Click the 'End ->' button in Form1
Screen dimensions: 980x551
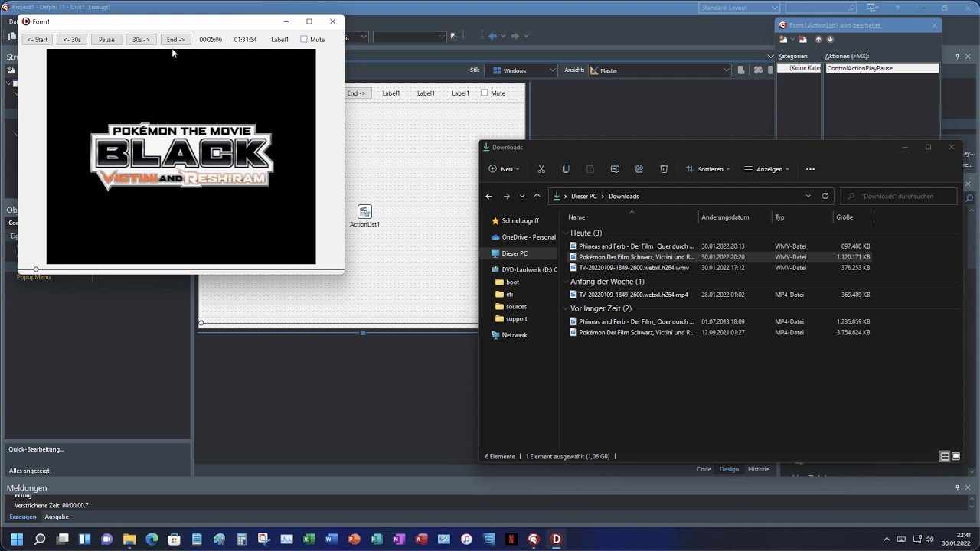click(176, 39)
